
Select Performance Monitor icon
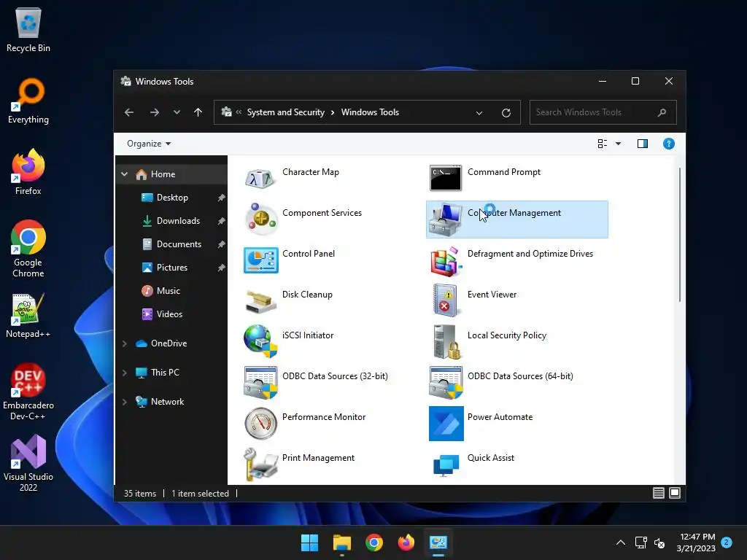pyautogui.click(x=260, y=424)
